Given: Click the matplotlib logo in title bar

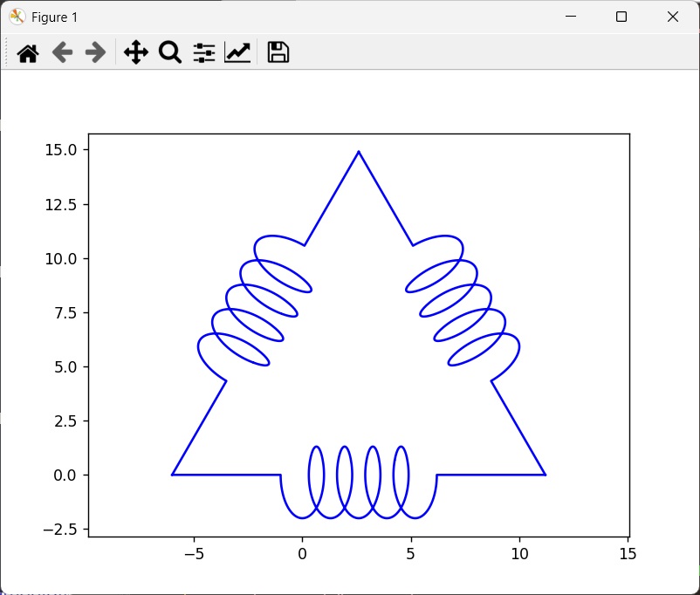Looking at the screenshot, I should 17,17.
